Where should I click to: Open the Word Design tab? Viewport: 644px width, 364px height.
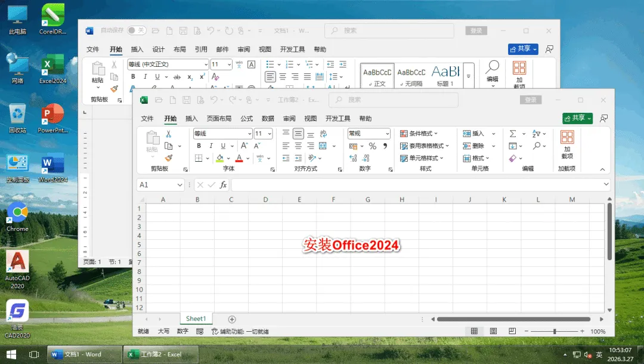159,50
